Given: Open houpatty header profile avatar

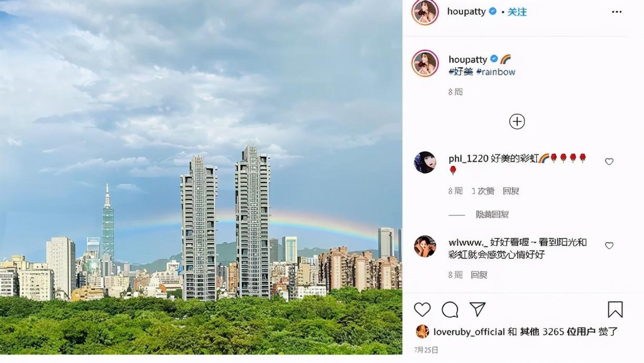Looking at the screenshot, I should (x=425, y=12).
